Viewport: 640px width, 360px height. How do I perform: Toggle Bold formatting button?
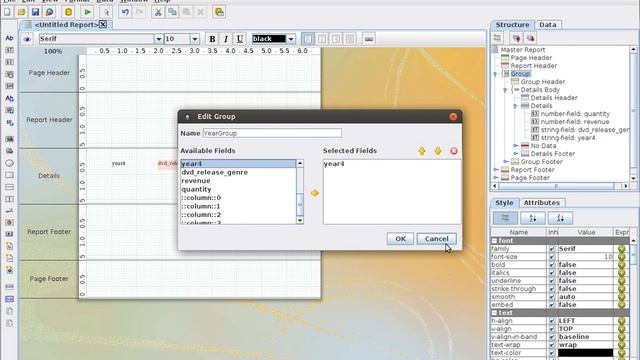coord(212,39)
